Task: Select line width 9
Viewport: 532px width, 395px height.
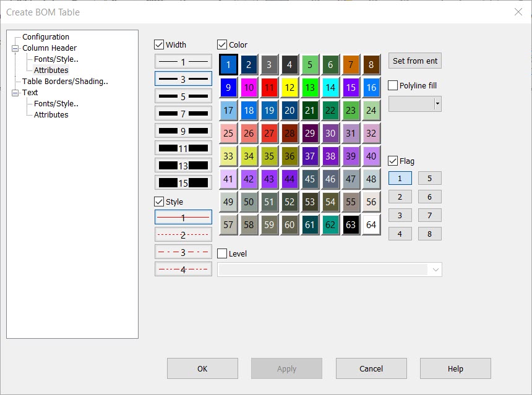Action: tap(183, 130)
